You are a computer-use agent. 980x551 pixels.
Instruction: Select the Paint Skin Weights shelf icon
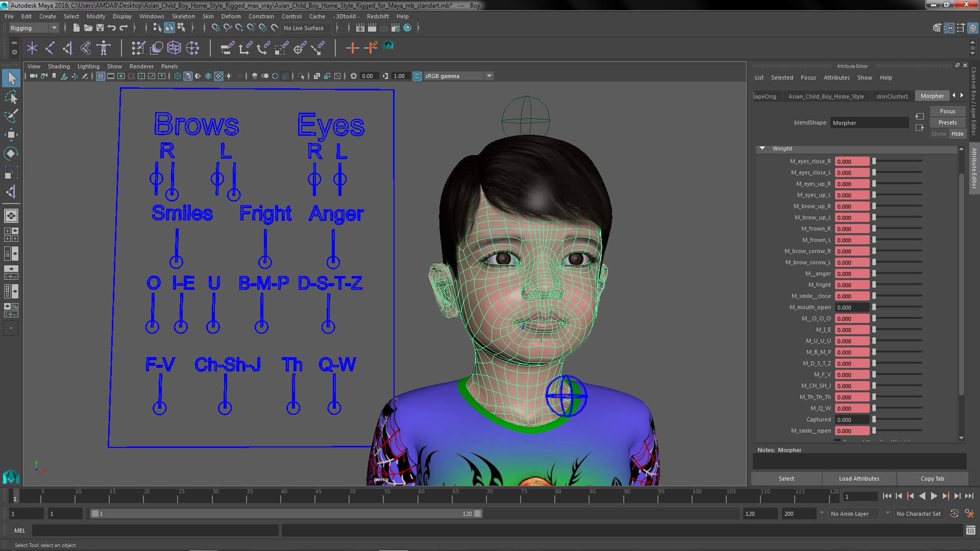pos(138,48)
